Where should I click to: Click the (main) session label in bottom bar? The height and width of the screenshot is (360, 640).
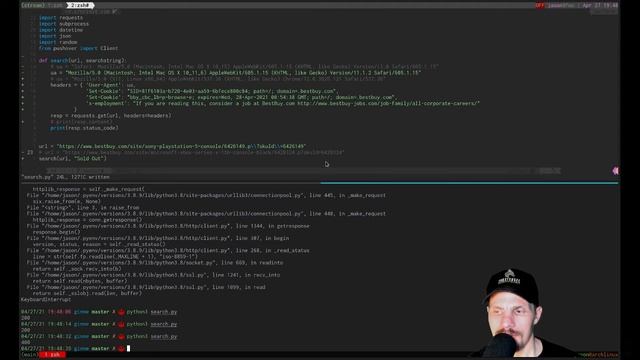[30, 355]
